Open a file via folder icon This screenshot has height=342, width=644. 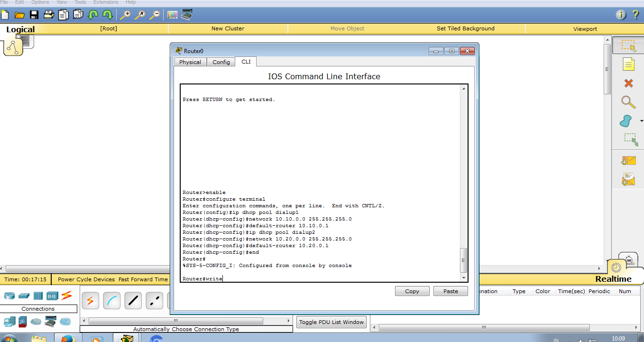(19, 15)
